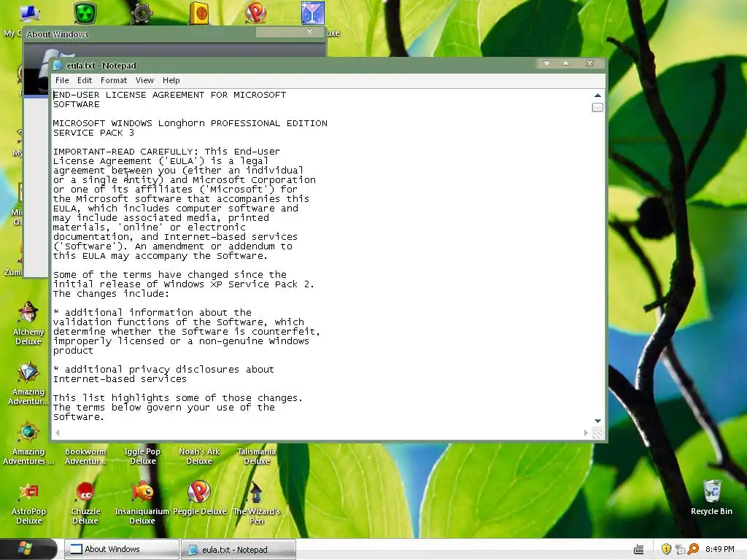747x560 pixels.
Task: Click the 'END-USER LICENSE AGREEMENT FOR MICROSOFT' line
Action: point(169,95)
